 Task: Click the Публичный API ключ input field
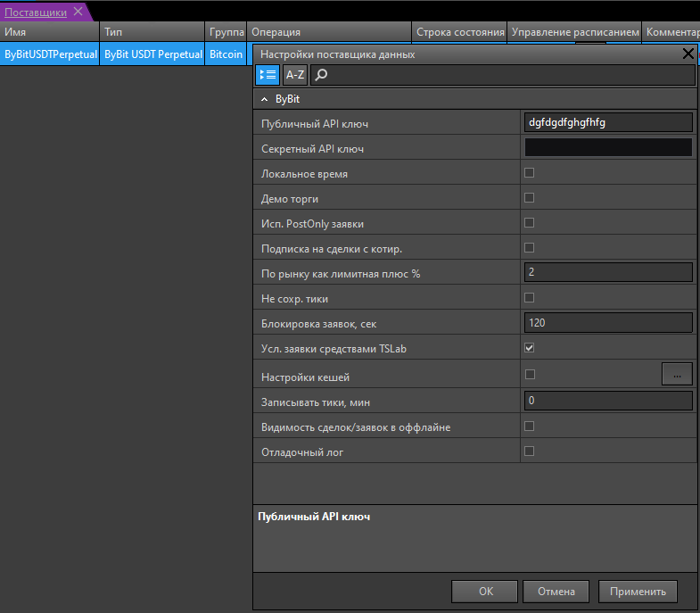(x=608, y=122)
